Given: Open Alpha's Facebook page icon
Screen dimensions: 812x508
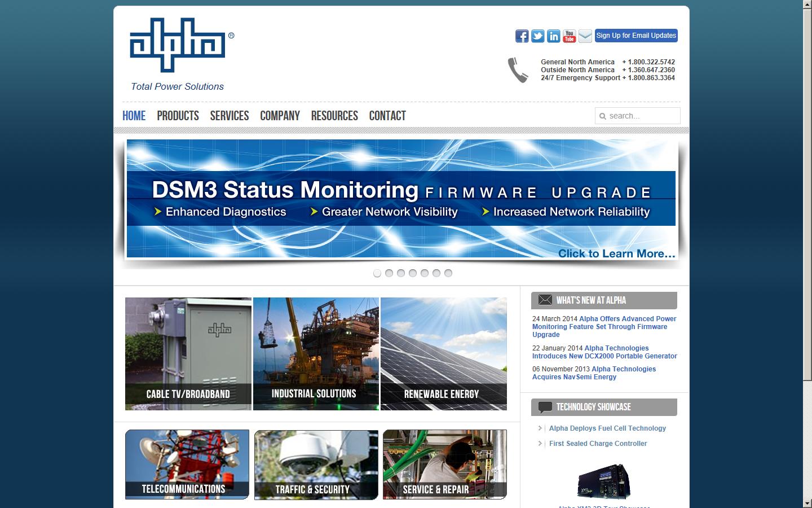Looking at the screenshot, I should pos(522,36).
